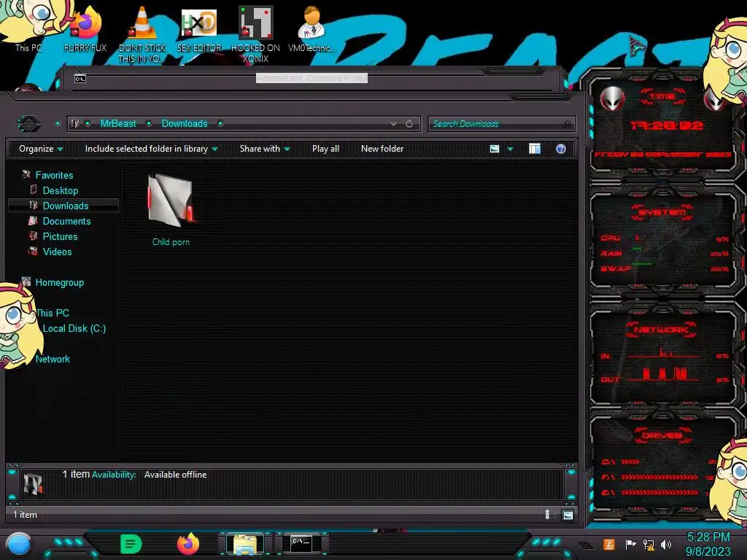Screen dimensions: 747x560
Task: Click the DRIVES widget header
Action: (661, 435)
